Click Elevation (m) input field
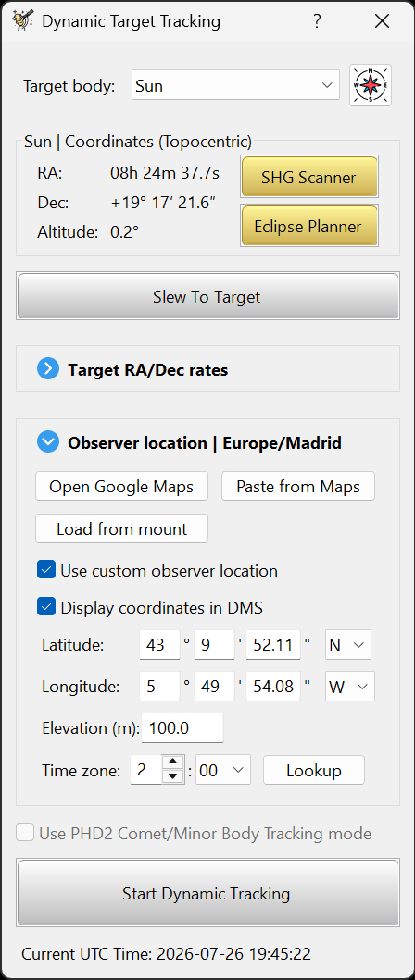This screenshot has width=415, height=980. (182, 727)
